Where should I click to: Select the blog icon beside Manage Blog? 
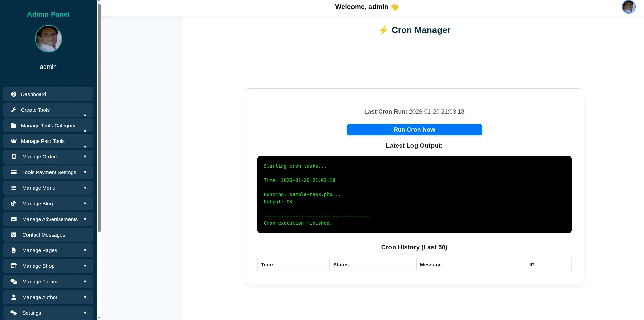[x=14, y=203]
